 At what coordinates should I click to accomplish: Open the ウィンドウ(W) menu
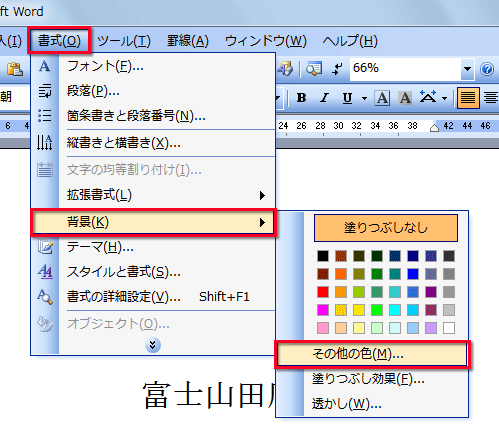click(x=266, y=41)
